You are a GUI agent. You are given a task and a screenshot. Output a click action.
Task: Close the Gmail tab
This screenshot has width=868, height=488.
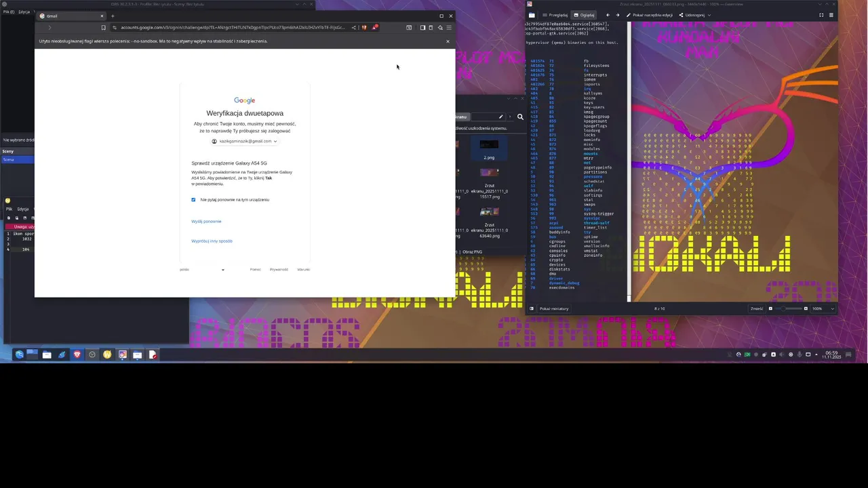point(102,16)
